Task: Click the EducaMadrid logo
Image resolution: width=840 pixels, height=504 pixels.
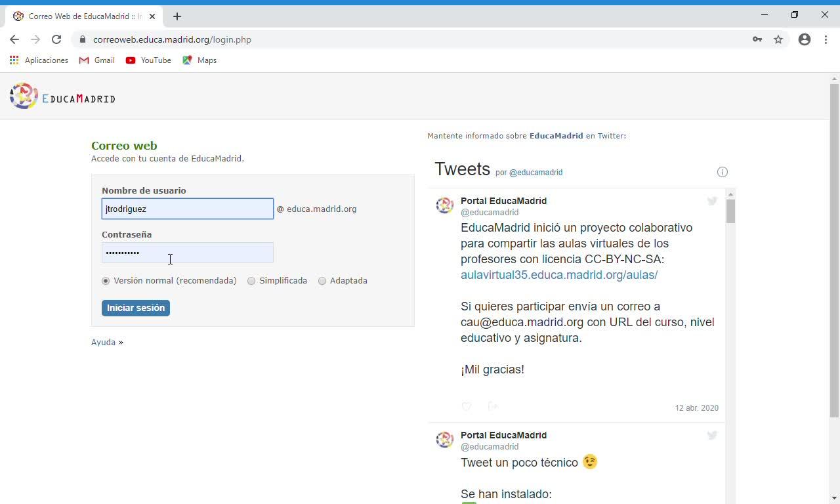Action: tap(62, 96)
